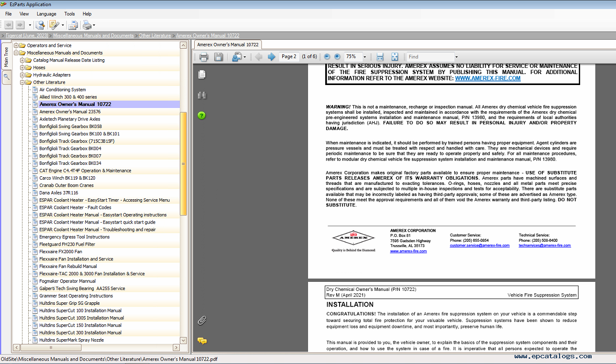Image resolution: width=616 pixels, height=364 pixels.
Task: Click the send by email envelope icon
Action: coord(73,25)
